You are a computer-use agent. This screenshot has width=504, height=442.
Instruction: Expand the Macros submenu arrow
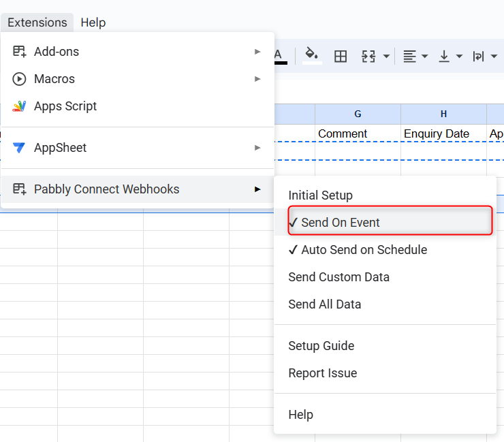[257, 79]
